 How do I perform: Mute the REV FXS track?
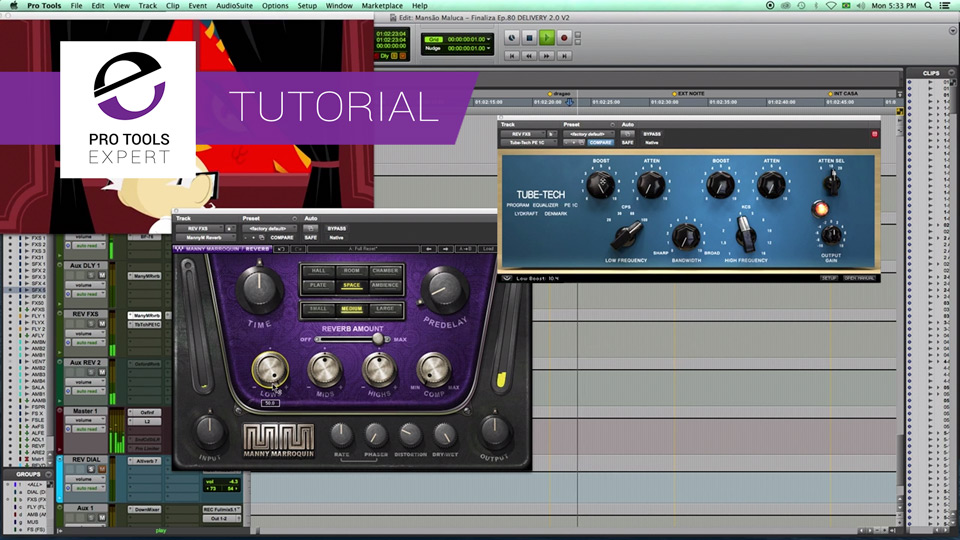coord(102,323)
